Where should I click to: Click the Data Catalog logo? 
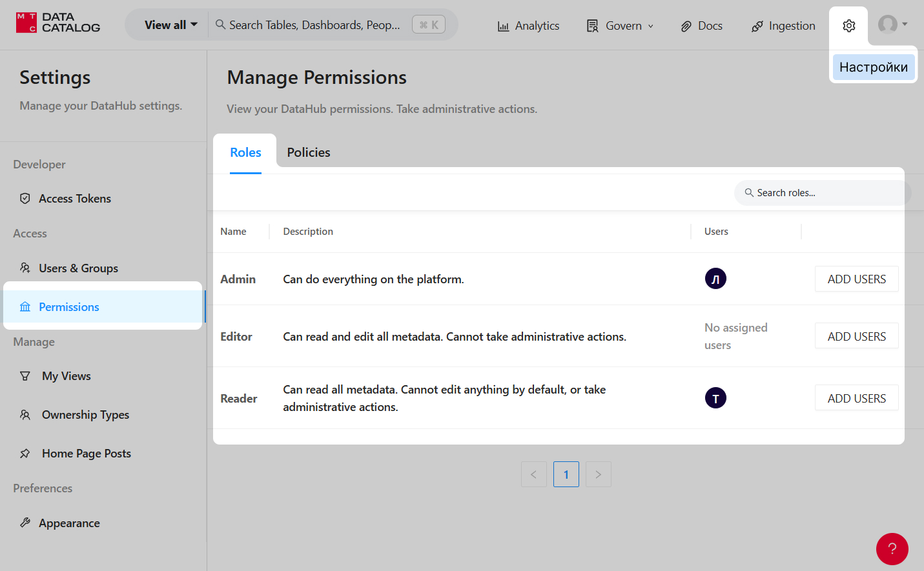[58, 23]
